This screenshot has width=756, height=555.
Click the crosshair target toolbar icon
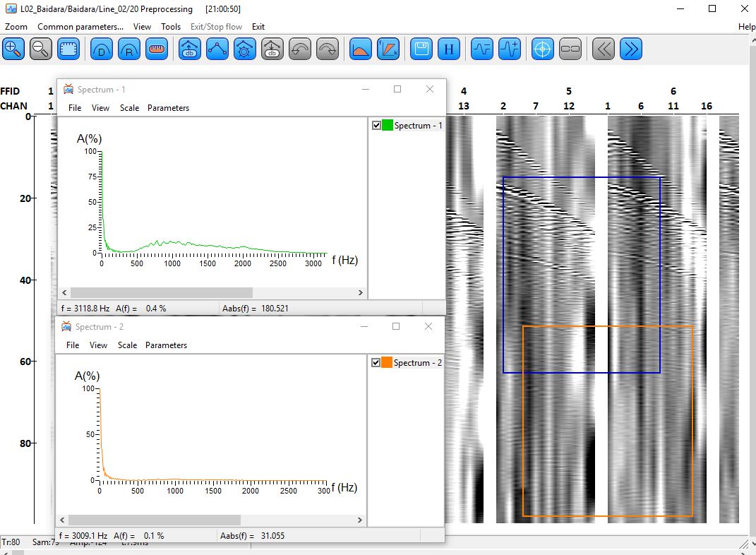coord(542,49)
